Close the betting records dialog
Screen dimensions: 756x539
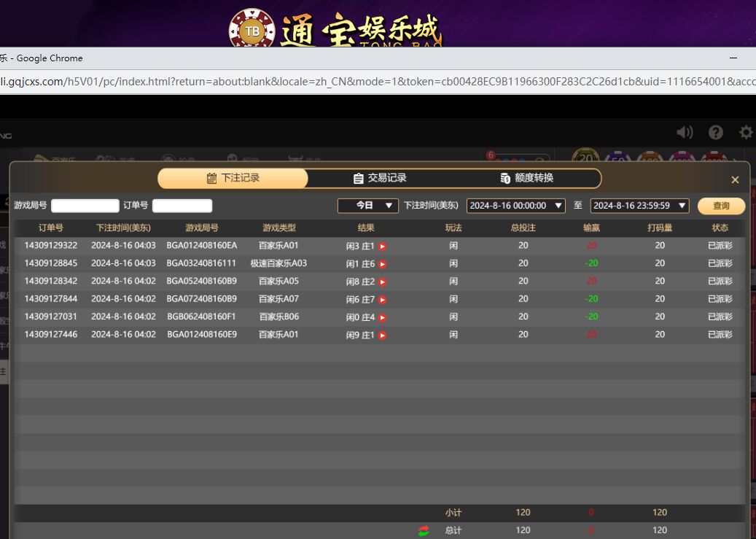[x=735, y=179]
